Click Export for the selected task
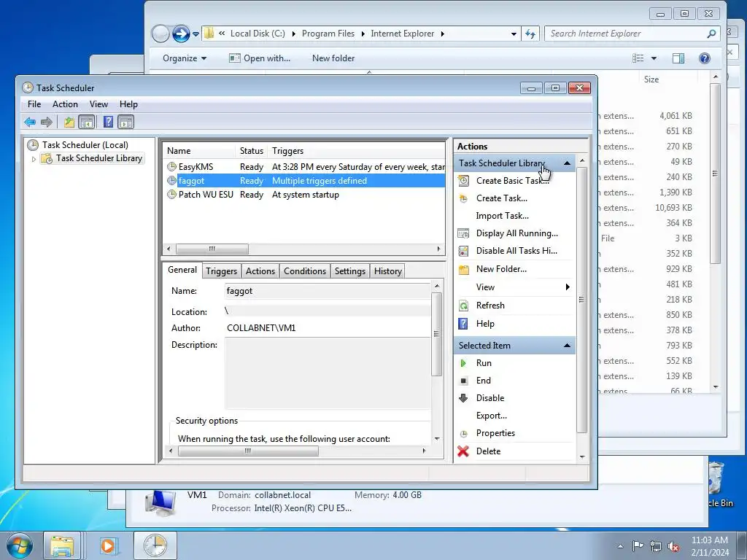Screen dimensions: 747x560 coord(491,416)
